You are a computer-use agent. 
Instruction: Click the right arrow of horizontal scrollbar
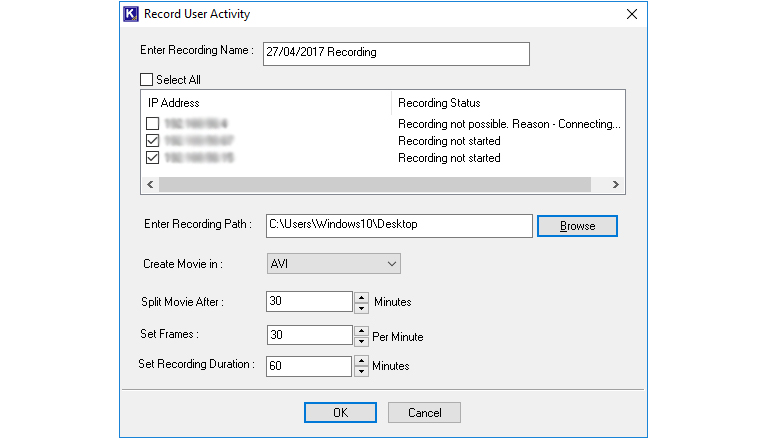coord(616,185)
